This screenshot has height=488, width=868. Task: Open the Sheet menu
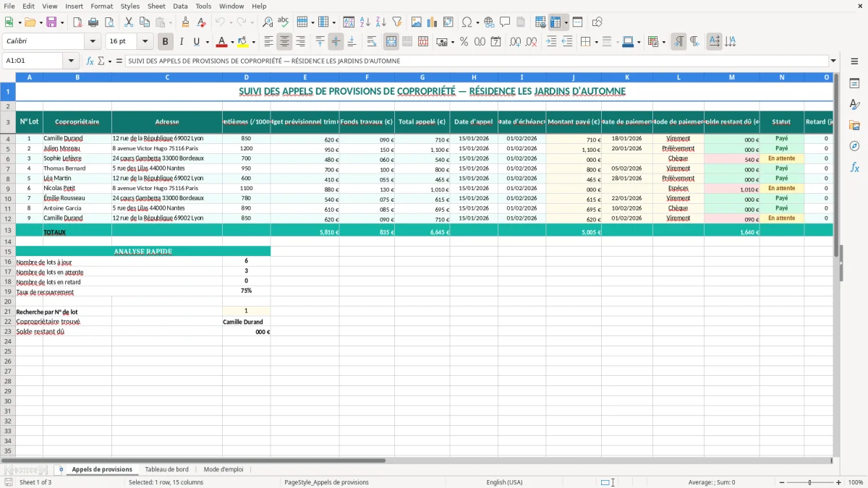(x=156, y=6)
